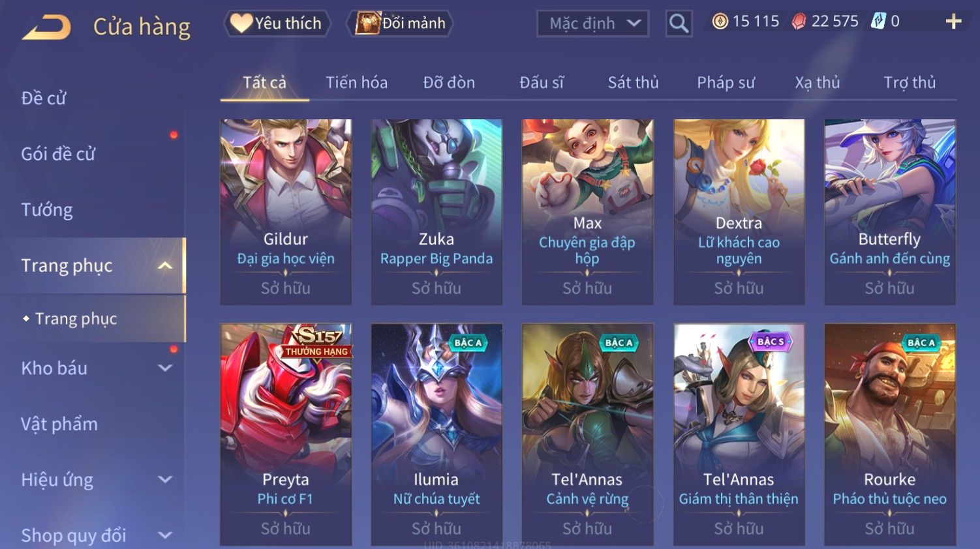
Task: Tap the gold coin currency icon
Action: tap(720, 22)
